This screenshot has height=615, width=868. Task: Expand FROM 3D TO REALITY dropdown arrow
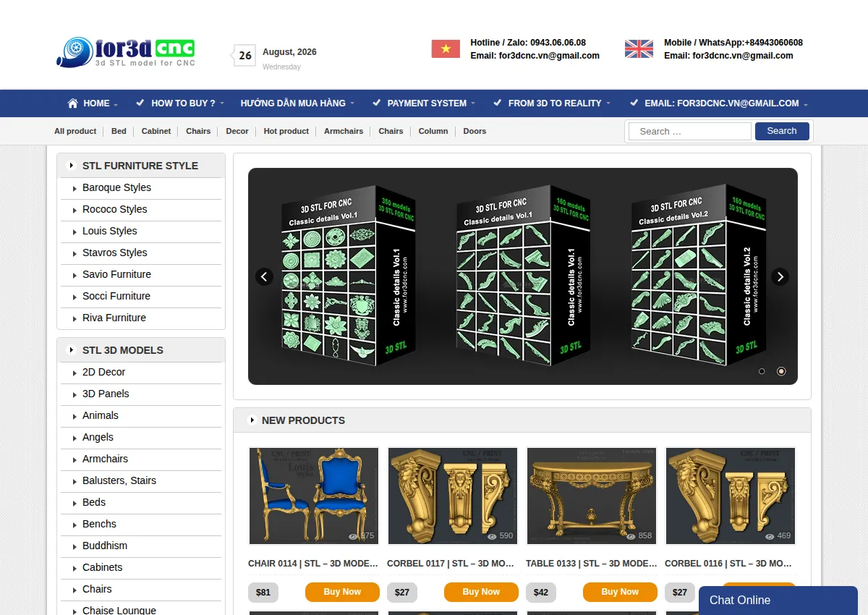(x=608, y=104)
